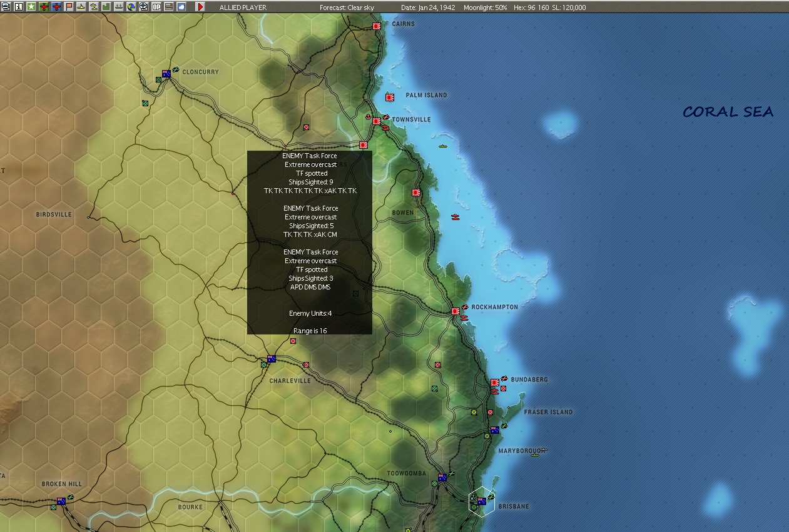The height and width of the screenshot is (532, 789).
Task: Select green land unit beside Charleville flag
Action: [x=263, y=364]
